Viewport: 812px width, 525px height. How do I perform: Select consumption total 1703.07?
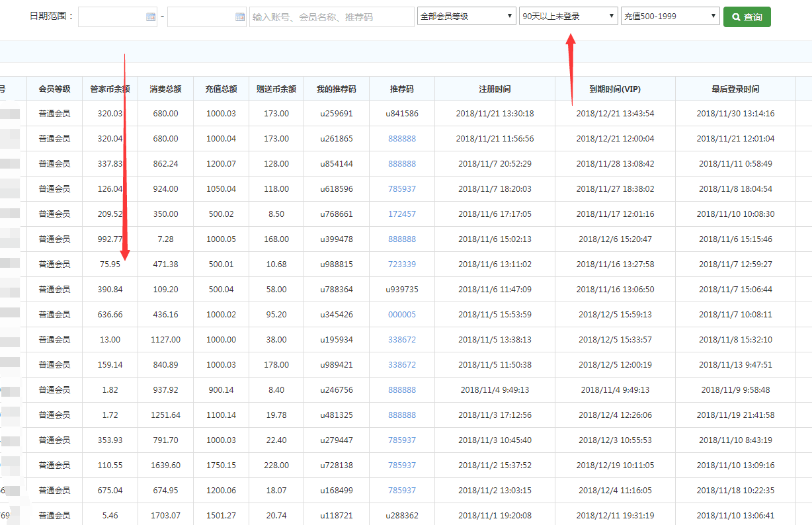click(165, 516)
